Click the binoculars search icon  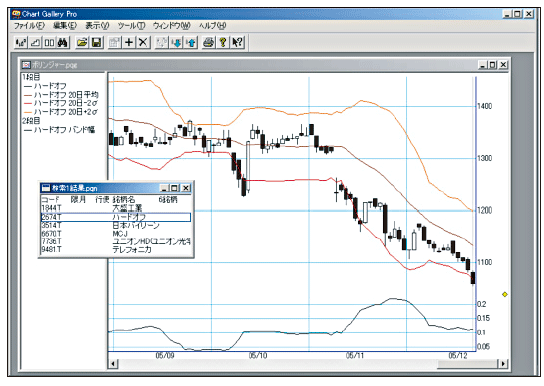(62, 43)
